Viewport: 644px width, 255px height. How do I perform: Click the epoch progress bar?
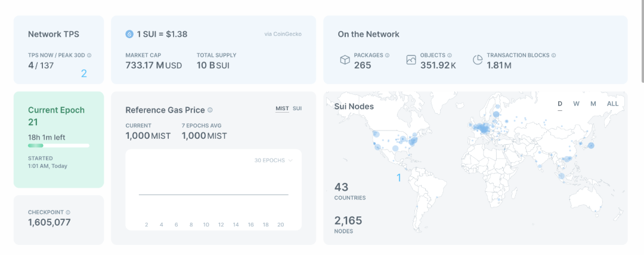[58, 145]
